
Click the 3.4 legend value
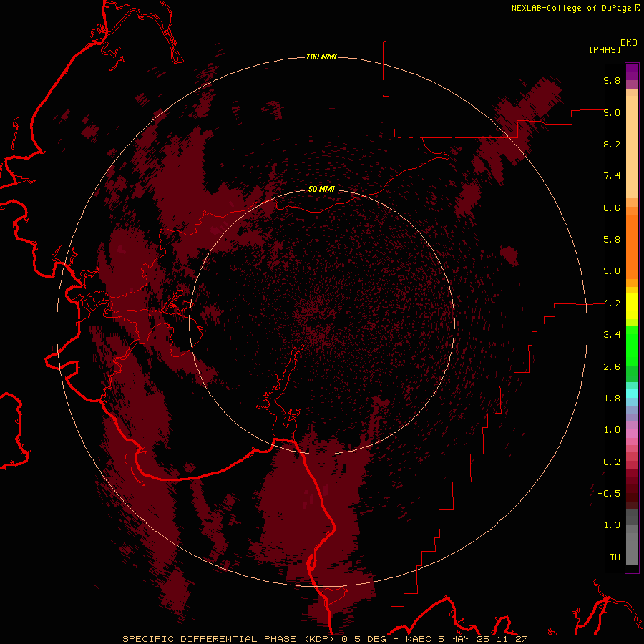(x=612, y=335)
